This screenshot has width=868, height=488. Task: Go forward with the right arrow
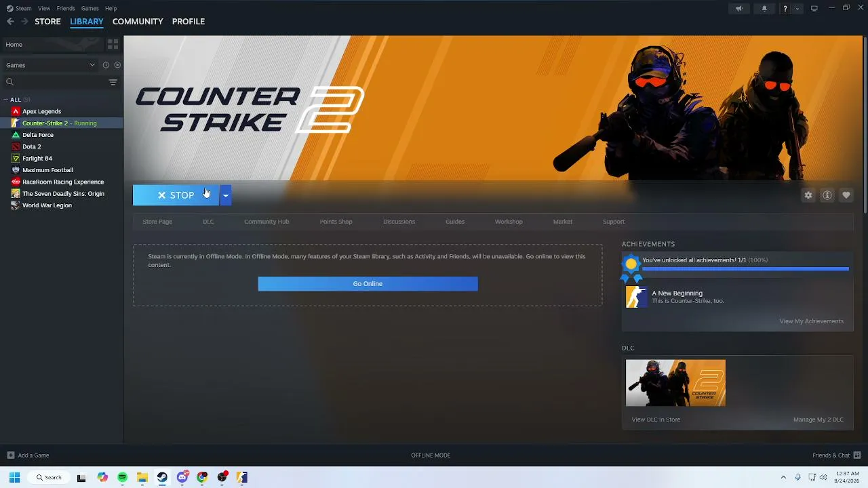[x=24, y=21]
